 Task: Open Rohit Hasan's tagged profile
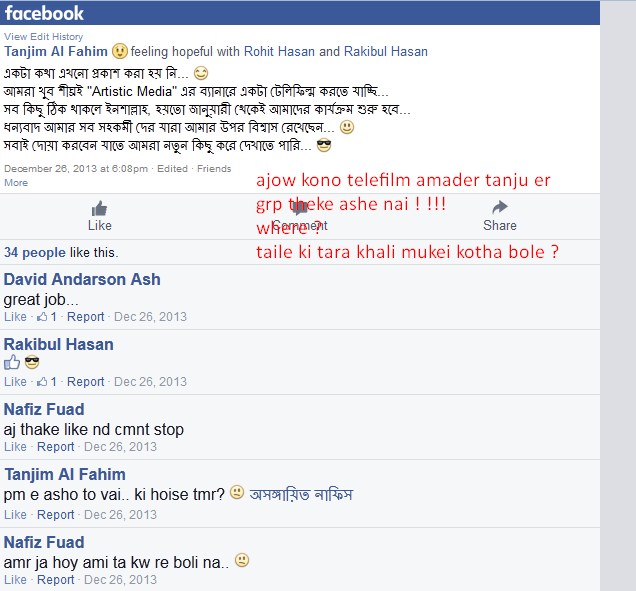click(279, 52)
